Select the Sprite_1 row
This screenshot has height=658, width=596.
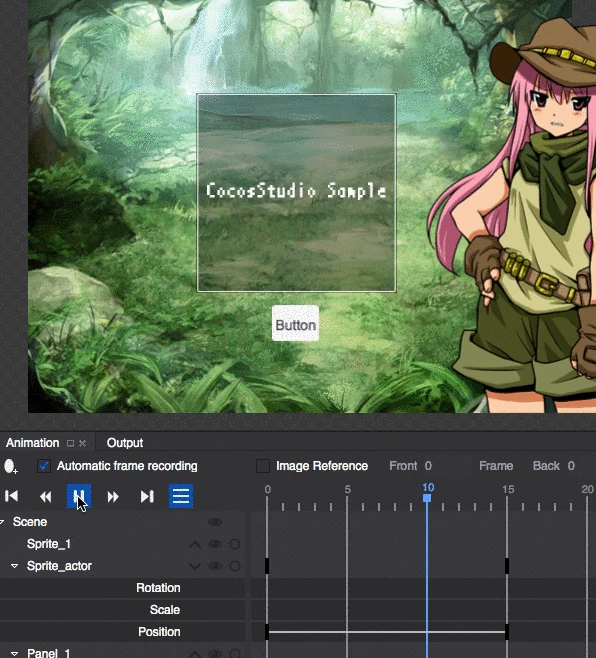click(122, 544)
